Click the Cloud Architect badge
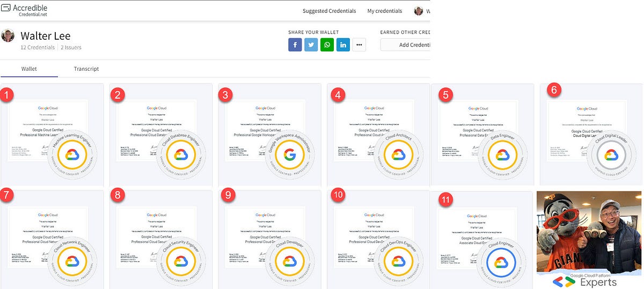Viewport: 644px width, 289px height. click(x=398, y=154)
